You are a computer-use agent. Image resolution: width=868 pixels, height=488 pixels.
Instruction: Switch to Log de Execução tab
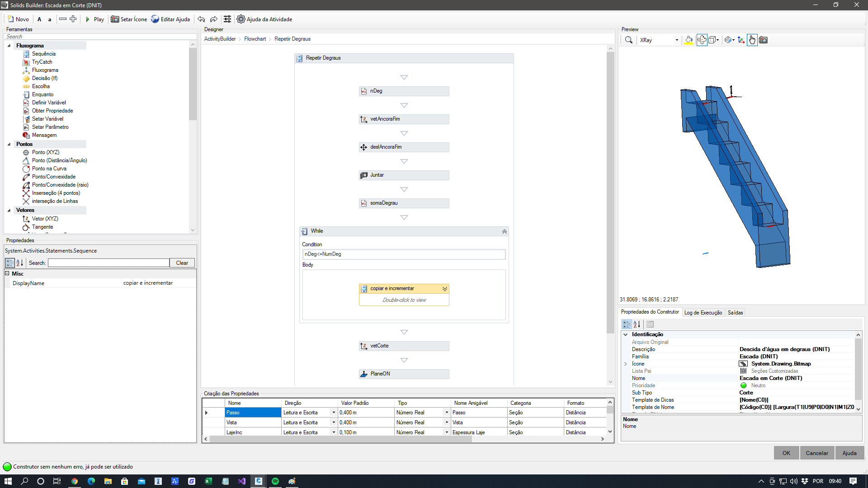tap(703, 313)
